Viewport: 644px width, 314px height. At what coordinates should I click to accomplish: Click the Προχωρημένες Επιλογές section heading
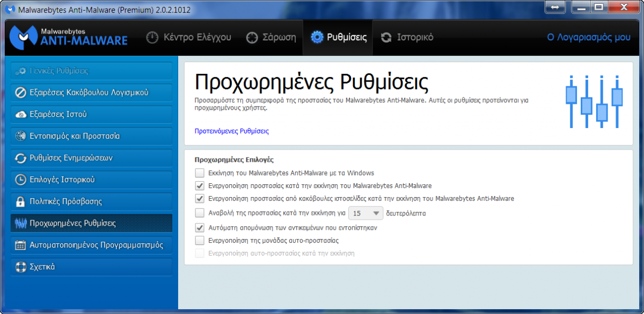234,160
